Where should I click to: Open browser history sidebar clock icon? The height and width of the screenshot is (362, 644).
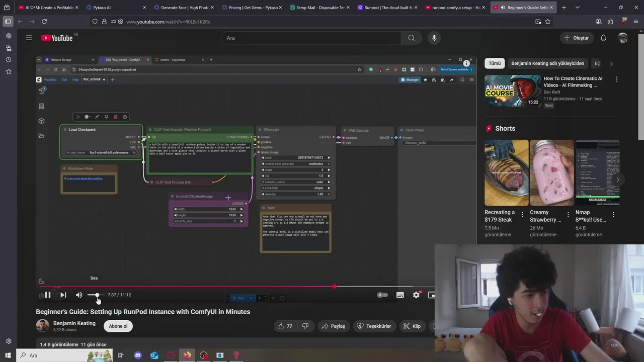pos(9,60)
